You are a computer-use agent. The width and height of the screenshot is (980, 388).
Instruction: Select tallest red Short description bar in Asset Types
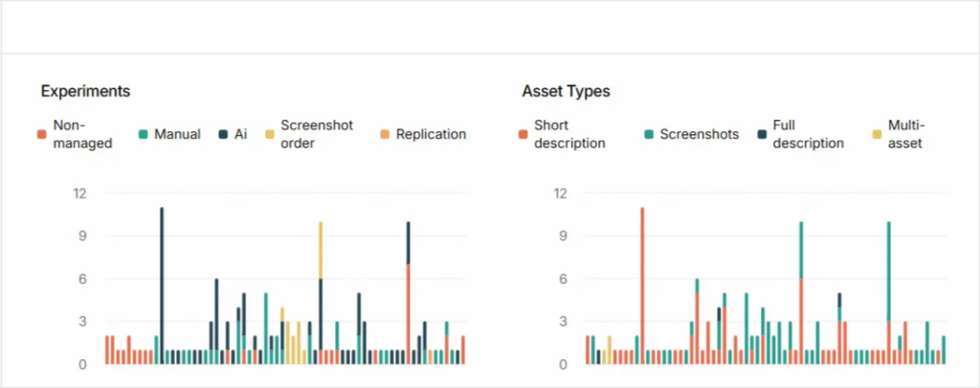[x=642, y=285]
